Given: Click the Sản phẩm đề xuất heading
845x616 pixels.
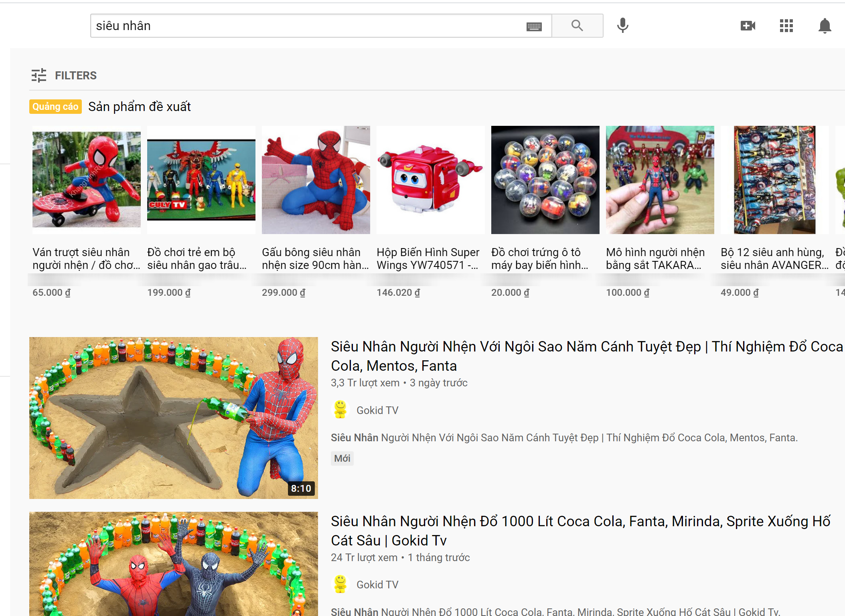Looking at the screenshot, I should (140, 107).
